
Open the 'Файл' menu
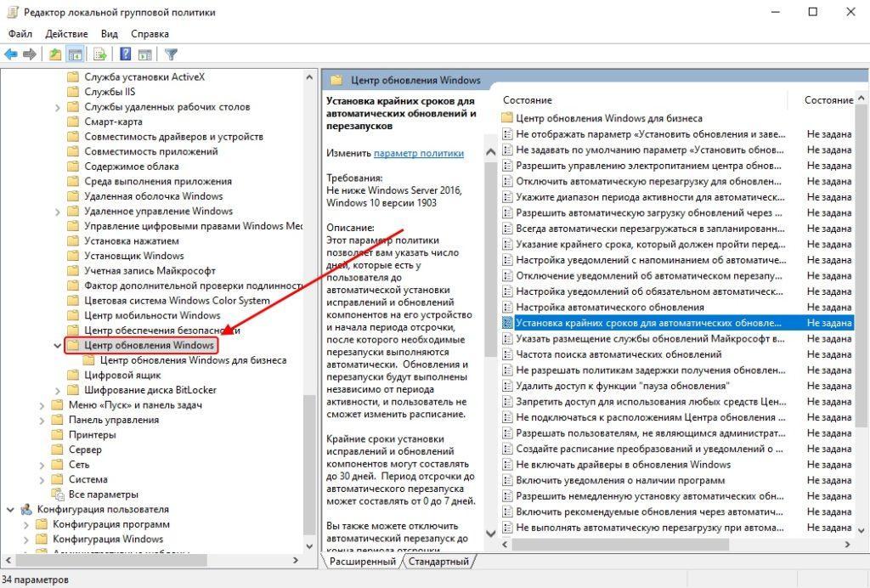pyautogui.click(x=20, y=34)
